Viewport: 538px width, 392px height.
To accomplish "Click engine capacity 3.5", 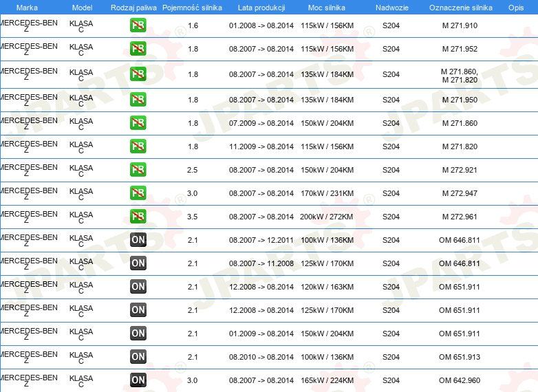I will pyautogui.click(x=192, y=217).
